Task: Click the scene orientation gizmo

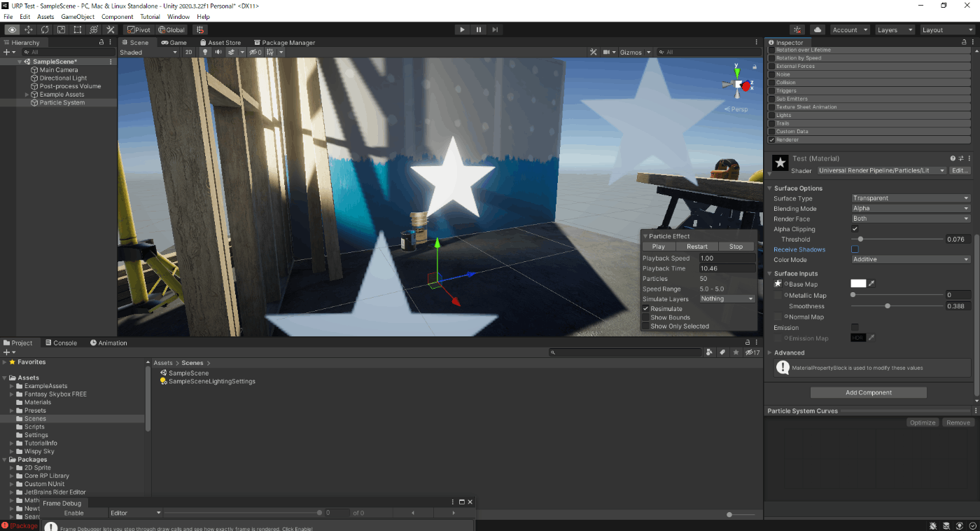Action: 739,85
